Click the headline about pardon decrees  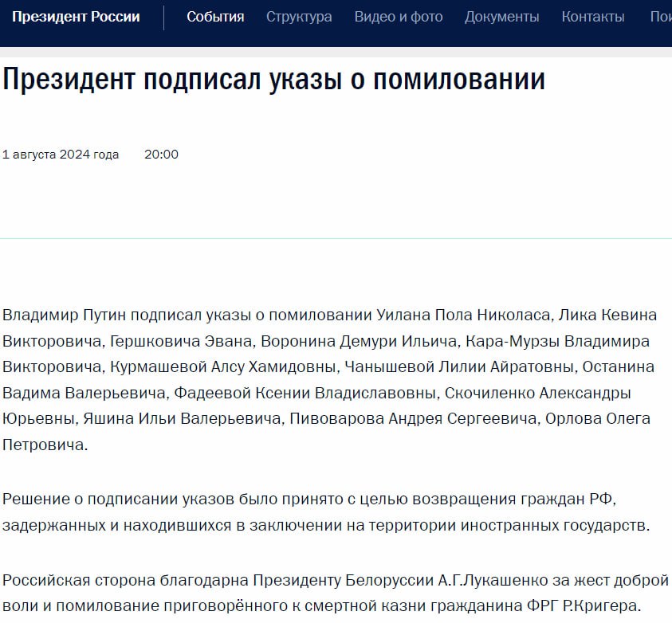[x=273, y=80]
